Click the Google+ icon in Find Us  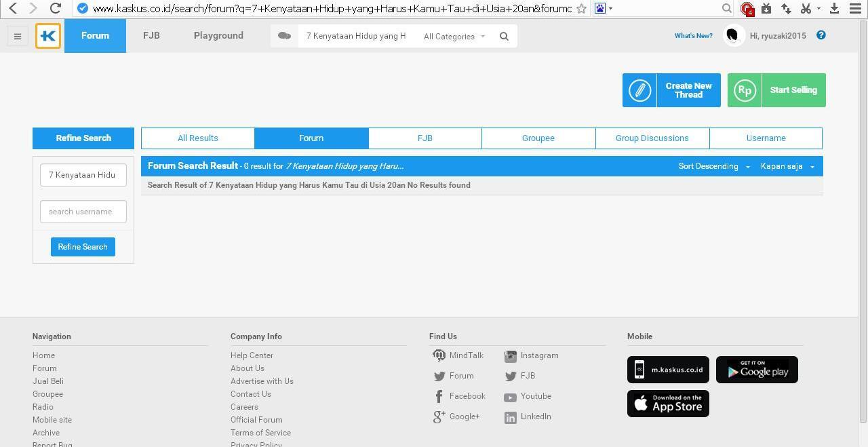(x=439, y=416)
